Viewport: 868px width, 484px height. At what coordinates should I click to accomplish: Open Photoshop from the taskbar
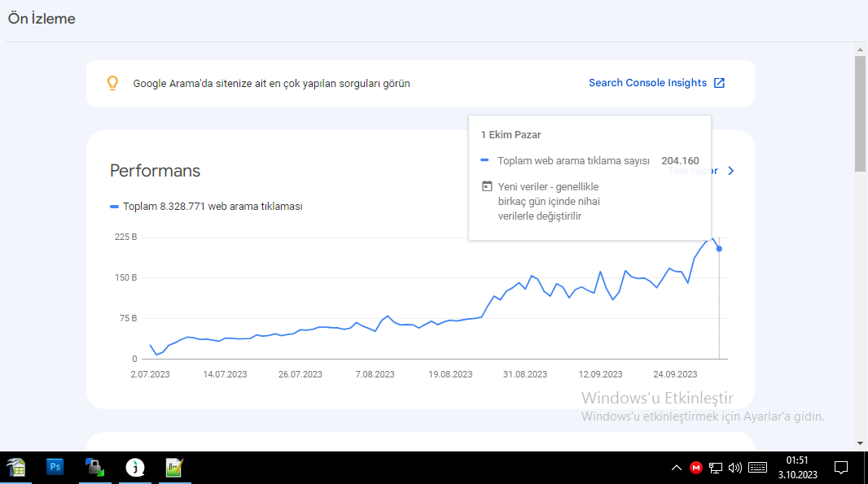pyautogui.click(x=55, y=468)
